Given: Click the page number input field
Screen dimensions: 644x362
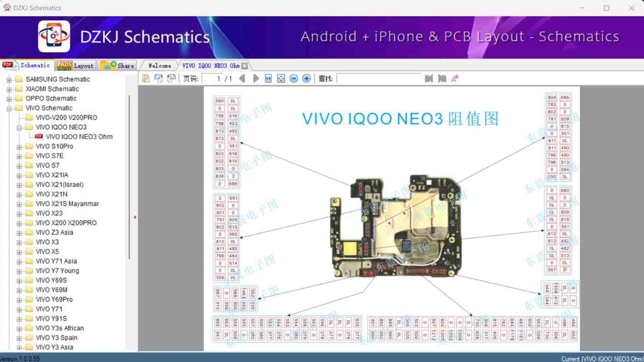Looking at the screenshot, I should (x=213, y=79).
